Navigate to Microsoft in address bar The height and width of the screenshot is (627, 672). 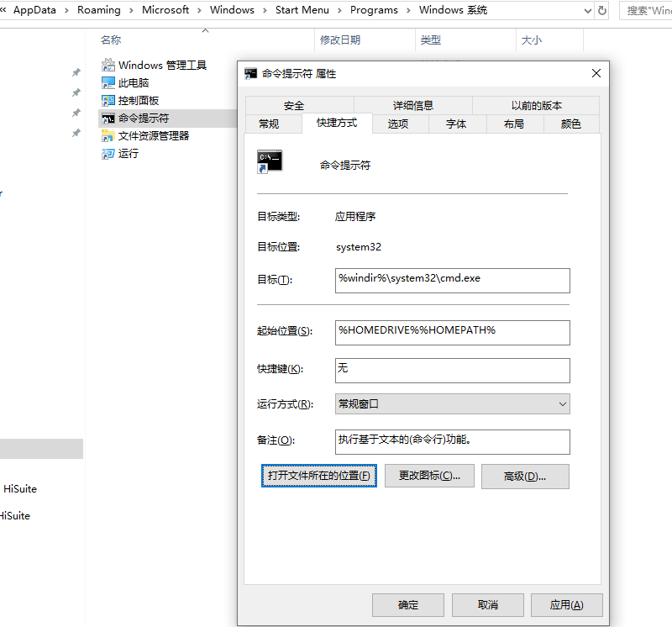tap(165, 10)
